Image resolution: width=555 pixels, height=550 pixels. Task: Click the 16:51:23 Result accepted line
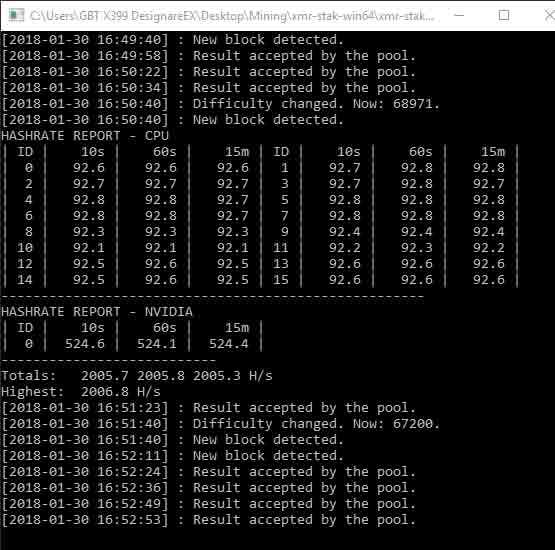(208, 408)
